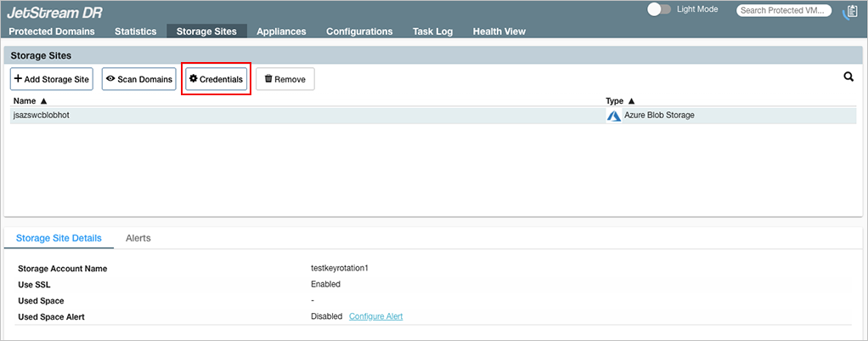Open the Credentials dialog button
This screenshot has width=868, height=341.
(216, 79)
